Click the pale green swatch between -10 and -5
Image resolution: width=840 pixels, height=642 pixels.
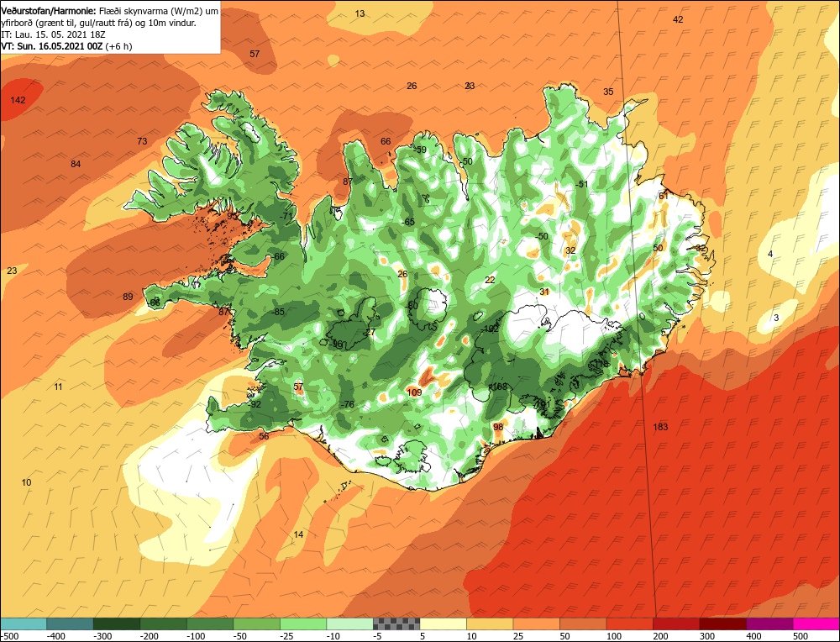(x=349, y=624)
